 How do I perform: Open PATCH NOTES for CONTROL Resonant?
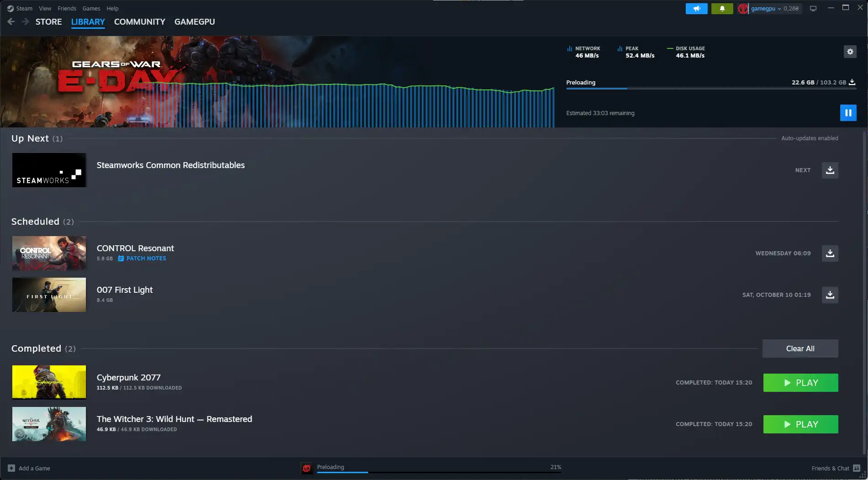tap(142, 258)
